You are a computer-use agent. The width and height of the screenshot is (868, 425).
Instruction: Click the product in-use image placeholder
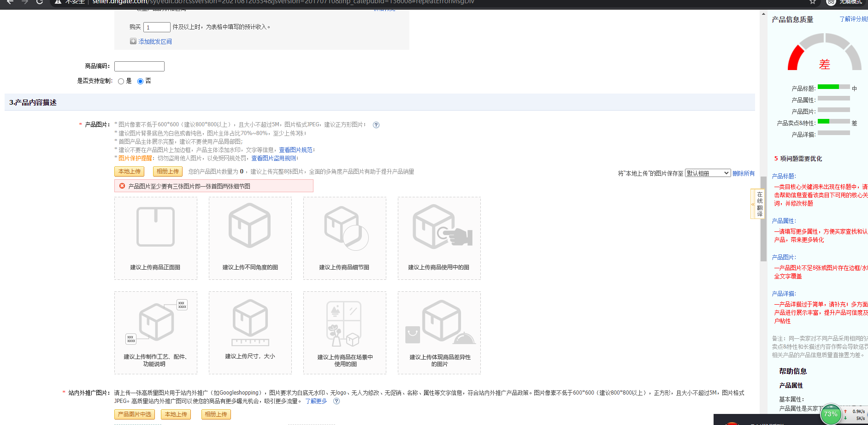[439, 238]
